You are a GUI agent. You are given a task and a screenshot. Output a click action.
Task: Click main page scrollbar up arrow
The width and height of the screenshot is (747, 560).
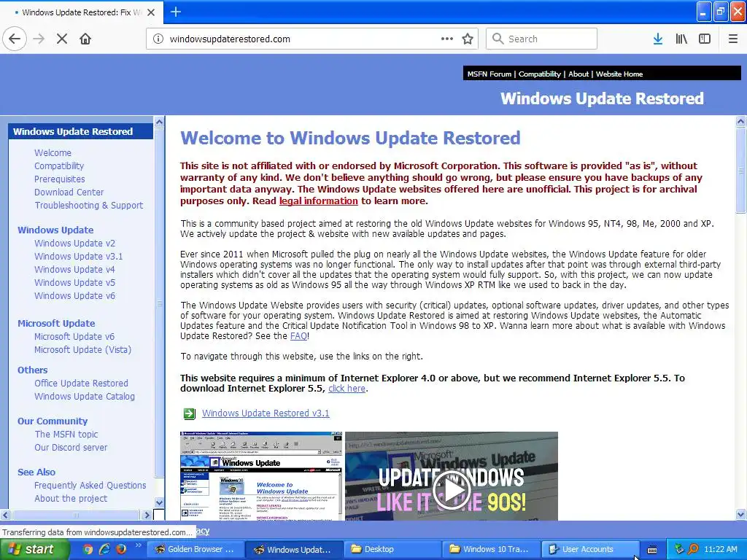tap(741, 122)
